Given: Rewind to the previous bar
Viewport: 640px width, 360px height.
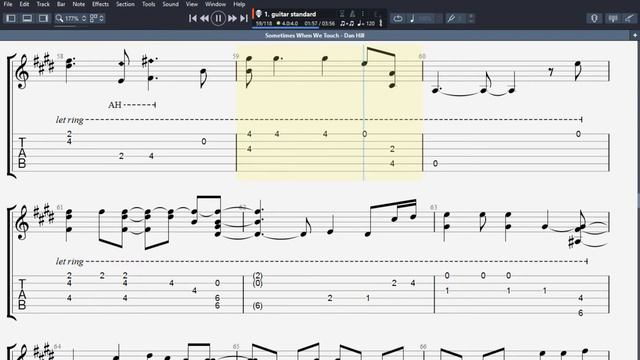Looking at the screenshot, I should (204, 18).
